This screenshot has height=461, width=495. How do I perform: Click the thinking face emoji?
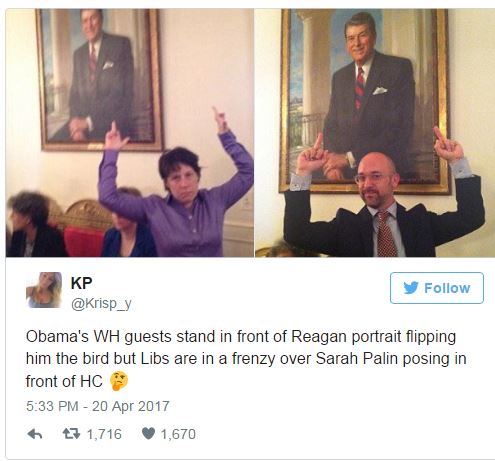[x=119, y=381]
